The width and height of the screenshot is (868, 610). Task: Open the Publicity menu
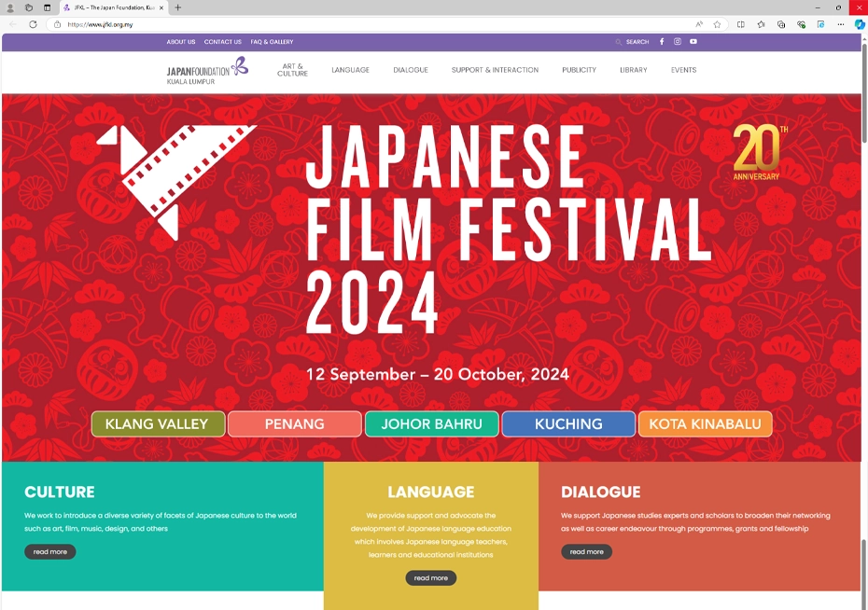pos(579,70)
